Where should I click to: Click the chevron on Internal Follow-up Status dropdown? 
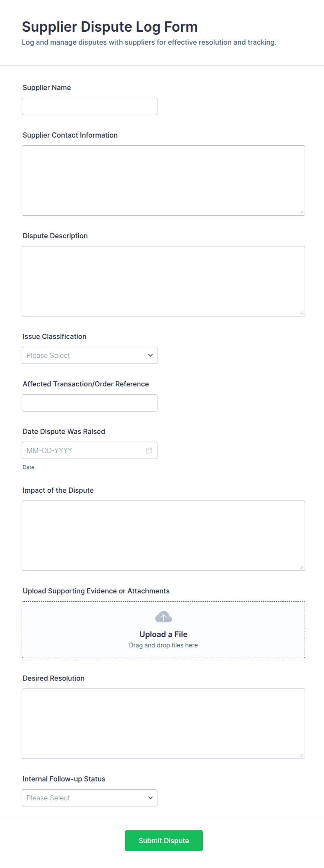pos(151,798)
